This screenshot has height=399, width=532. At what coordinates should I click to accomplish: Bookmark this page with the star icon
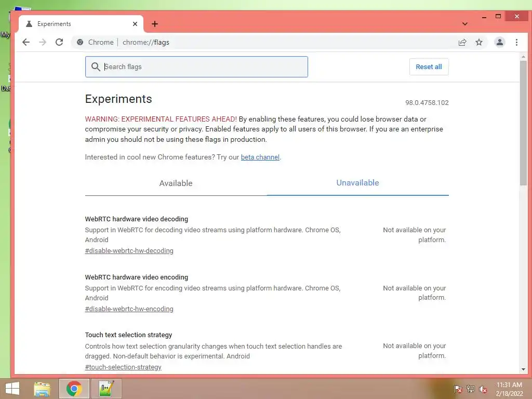point(478,42)
